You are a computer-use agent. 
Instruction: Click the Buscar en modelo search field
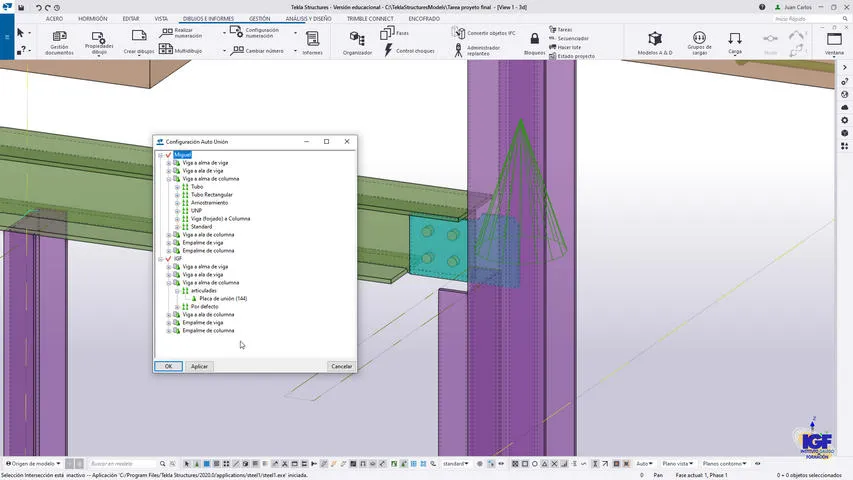tap(122, 464)
